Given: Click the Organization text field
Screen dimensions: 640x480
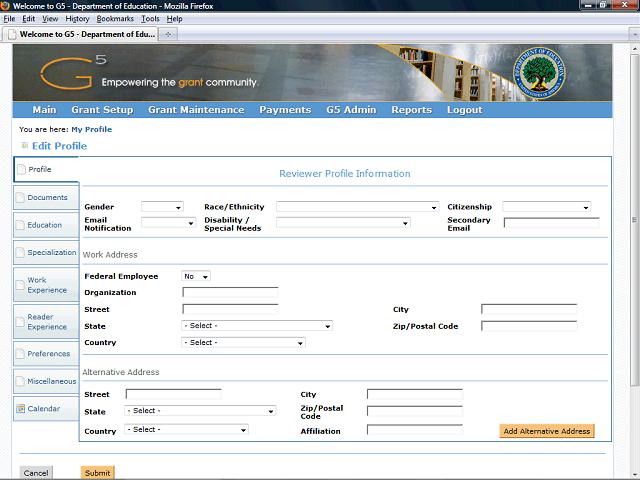Looking at the screenshot, I should (x=230, y=293).
